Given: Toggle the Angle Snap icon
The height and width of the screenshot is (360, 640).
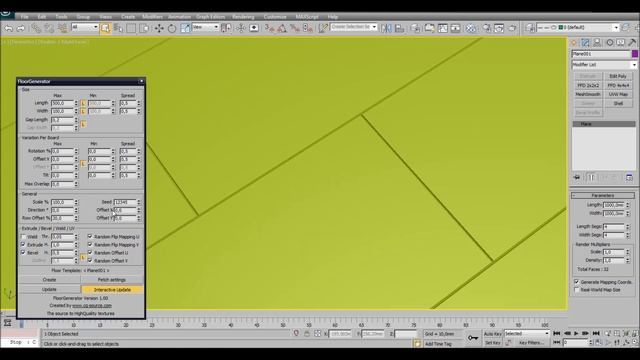Looking at the screenshot, I should tap(282, 28).
